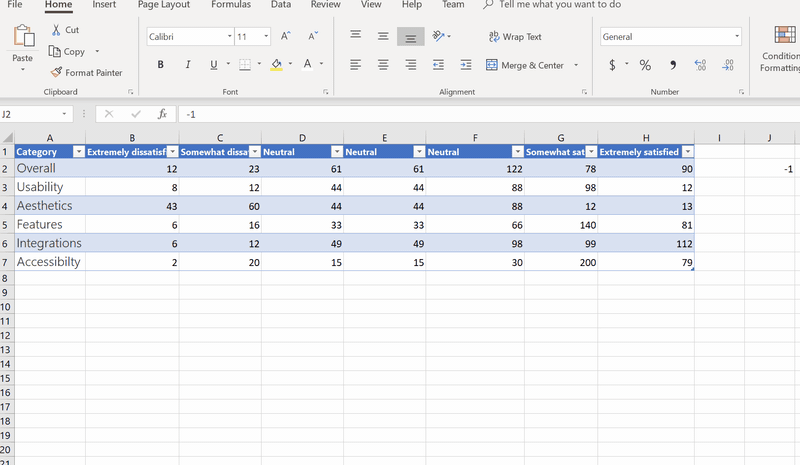Select Top Align icon
Image resolution: width=800 pixels, height=465 pixels.
[356, 36]
